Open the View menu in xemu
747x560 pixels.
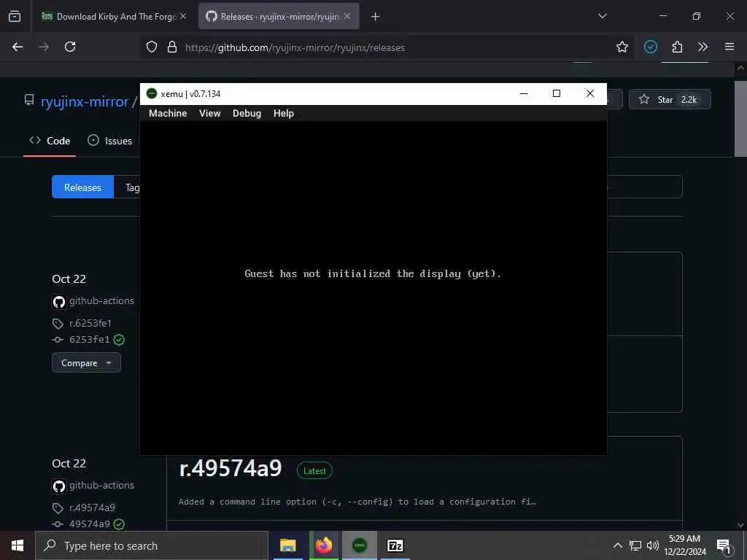click(209, 113)
